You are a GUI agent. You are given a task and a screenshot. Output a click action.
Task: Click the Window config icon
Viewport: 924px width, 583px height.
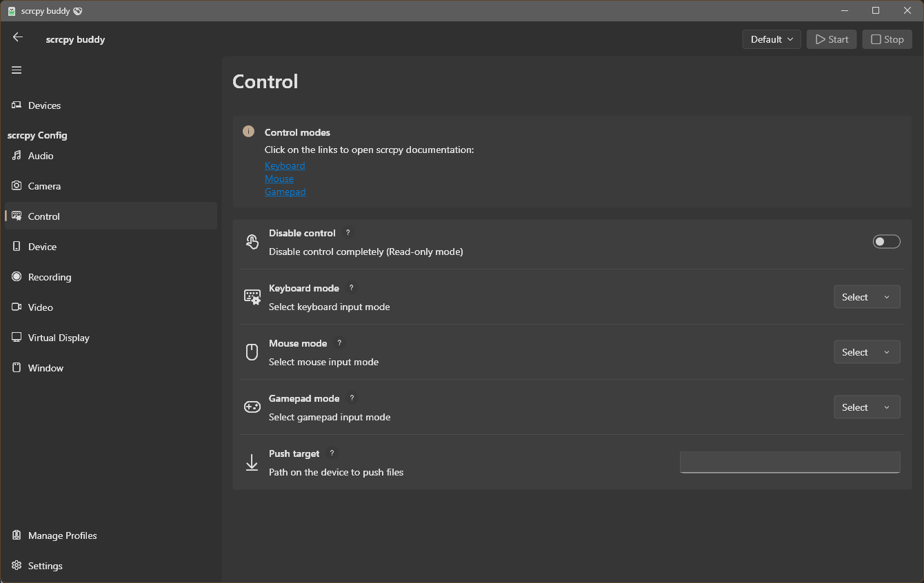click(15, 367)
